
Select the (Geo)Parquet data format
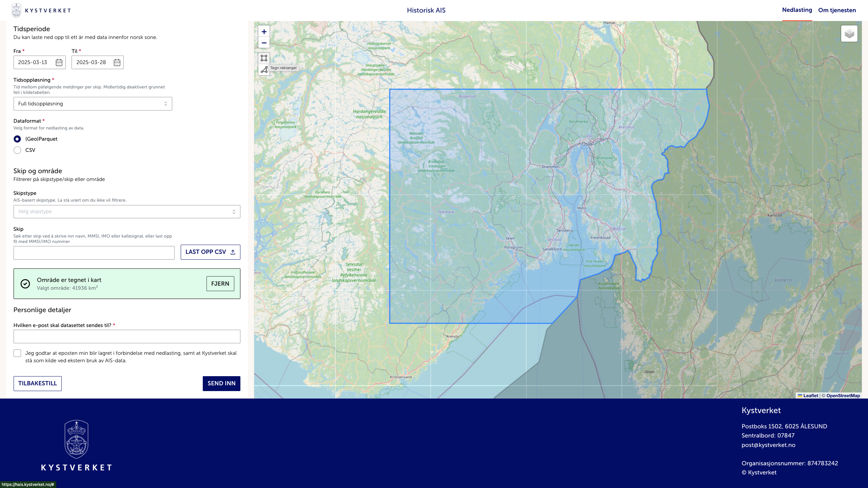click(x=17, y=139)
